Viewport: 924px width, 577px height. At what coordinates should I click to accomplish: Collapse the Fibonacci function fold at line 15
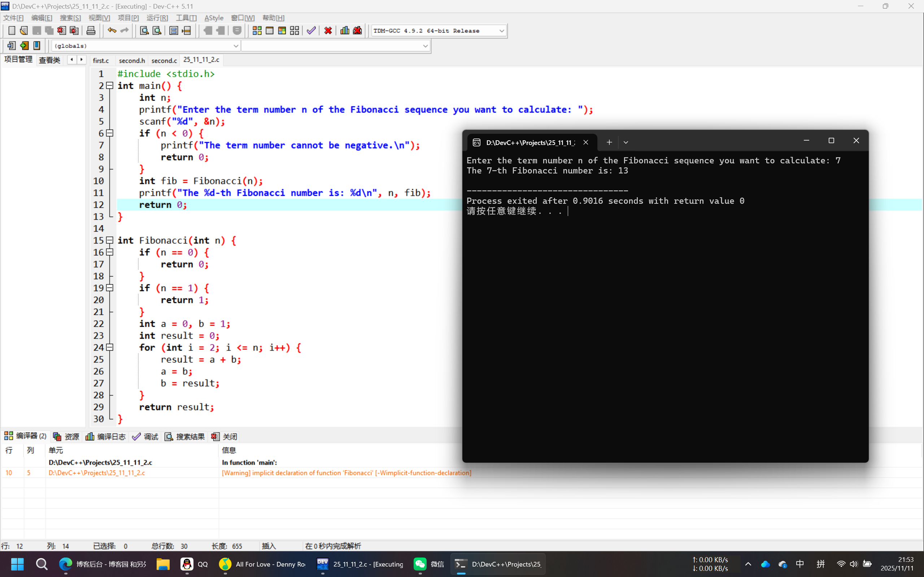point(110,240)
